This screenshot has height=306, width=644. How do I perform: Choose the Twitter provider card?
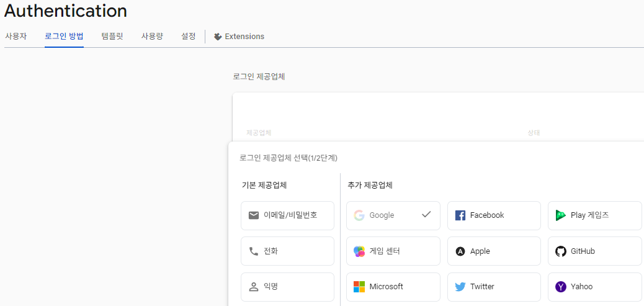point(494,287)
